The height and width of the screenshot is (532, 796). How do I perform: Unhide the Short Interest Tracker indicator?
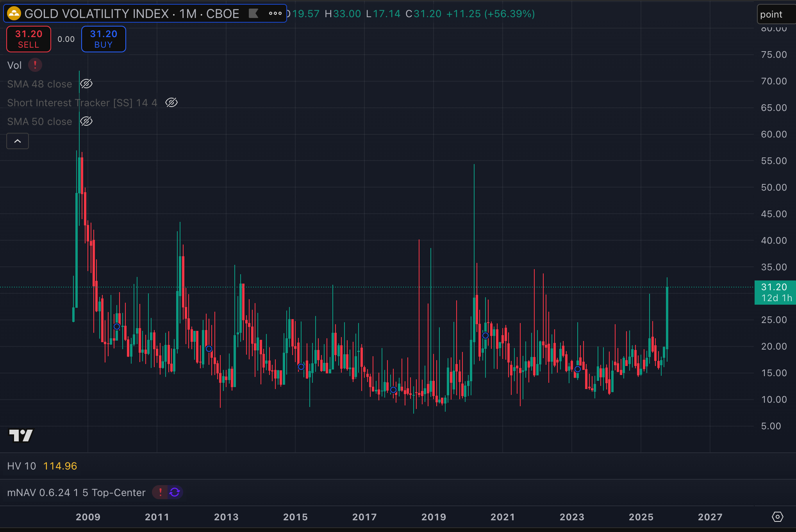171,102
